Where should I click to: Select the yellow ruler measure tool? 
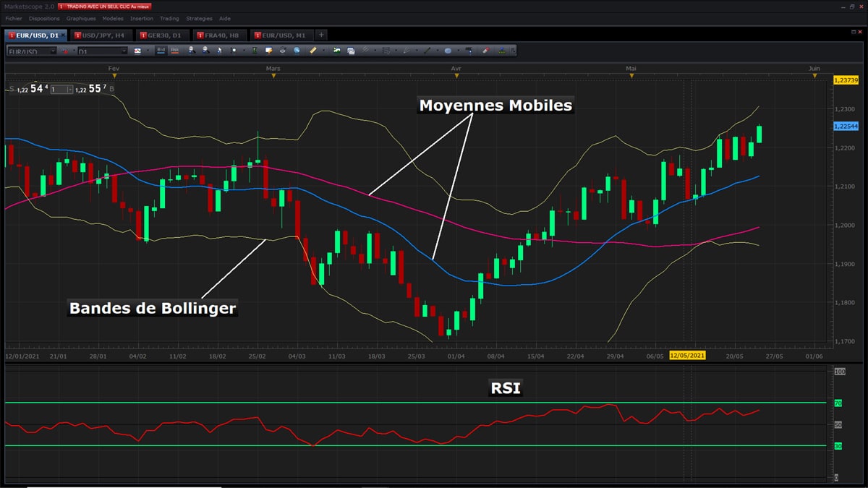(x=312, y=51)
